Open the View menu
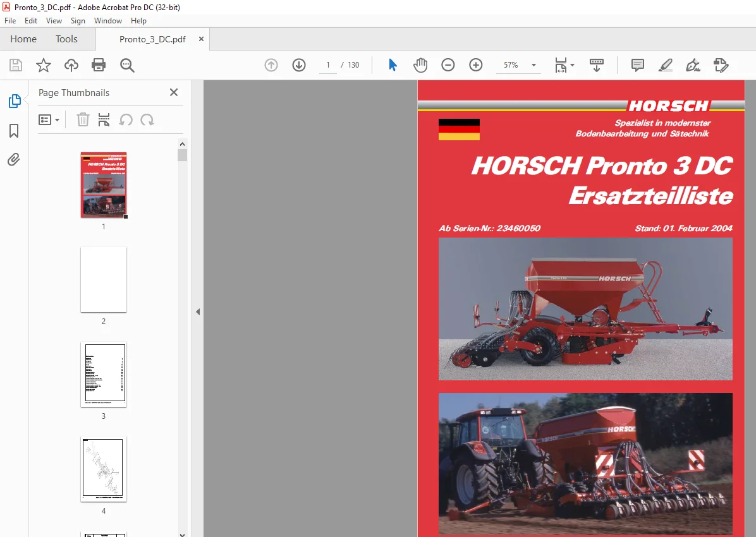Image resolution: width=756 pixels, height=537 pixels. pyautogui.click(x=54, y=21)
